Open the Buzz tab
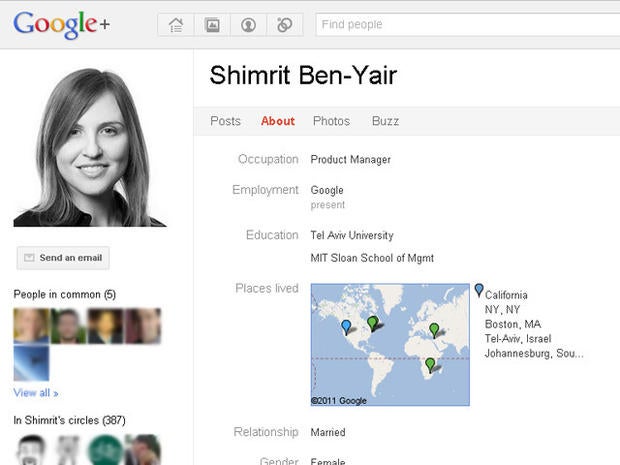The image size is (620, 465). tap(386, 121)
